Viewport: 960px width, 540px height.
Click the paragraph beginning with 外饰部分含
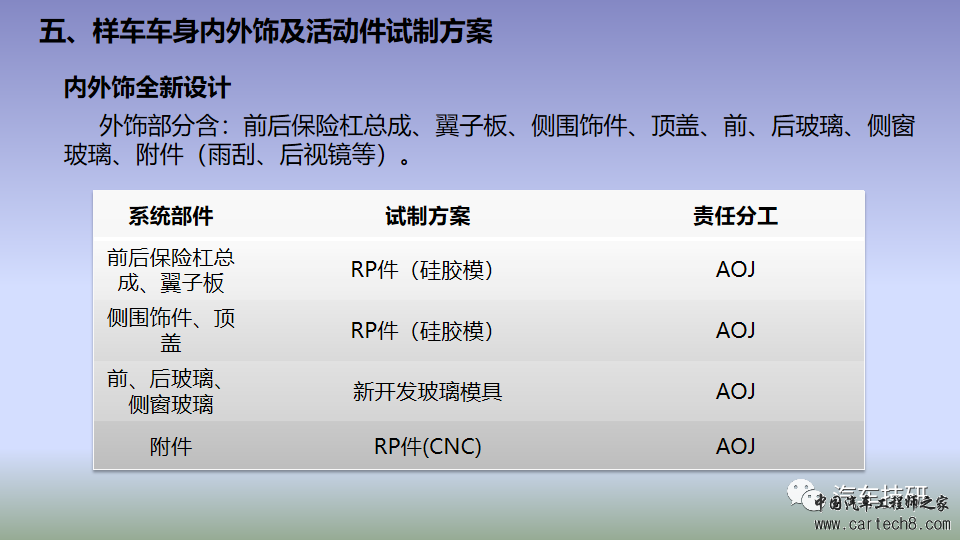[488, 141]
